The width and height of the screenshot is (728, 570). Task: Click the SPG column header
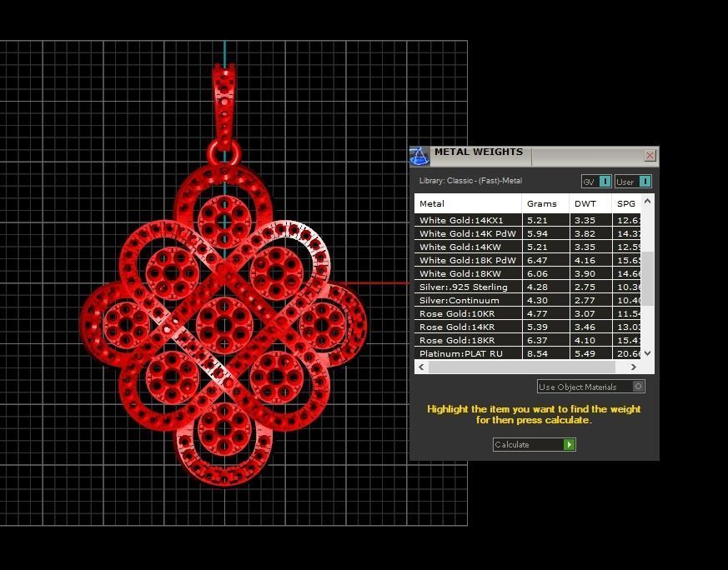[626, 203]
